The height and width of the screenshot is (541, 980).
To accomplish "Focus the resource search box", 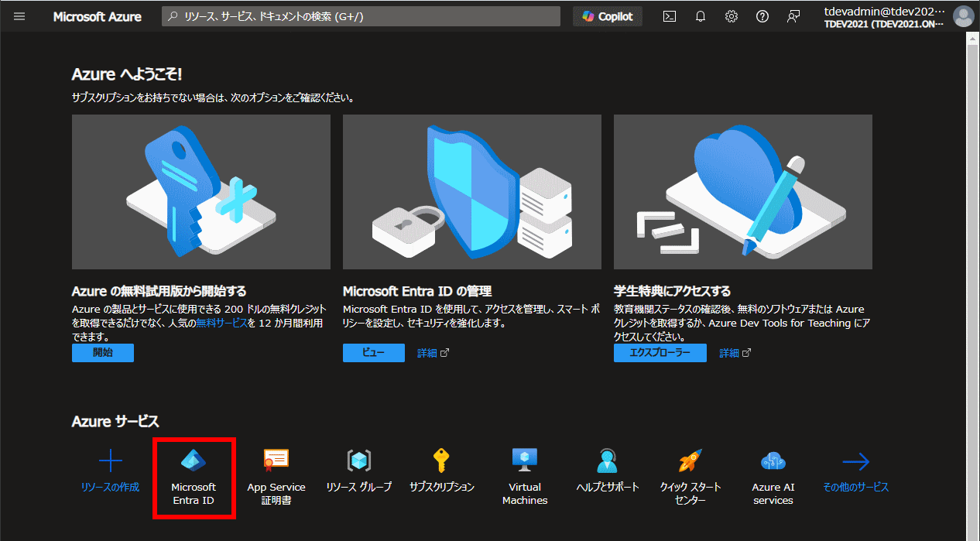I will click(x=361, y=16).
